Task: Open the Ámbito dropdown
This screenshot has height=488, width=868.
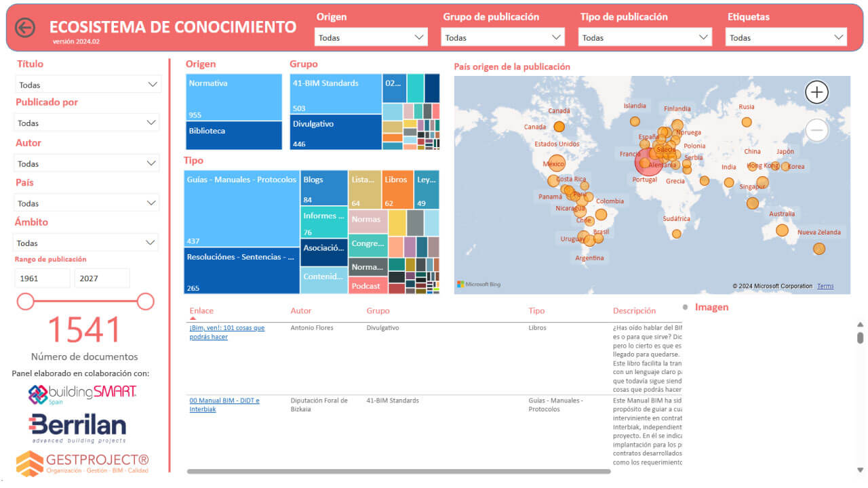Action: pos(85,243)
